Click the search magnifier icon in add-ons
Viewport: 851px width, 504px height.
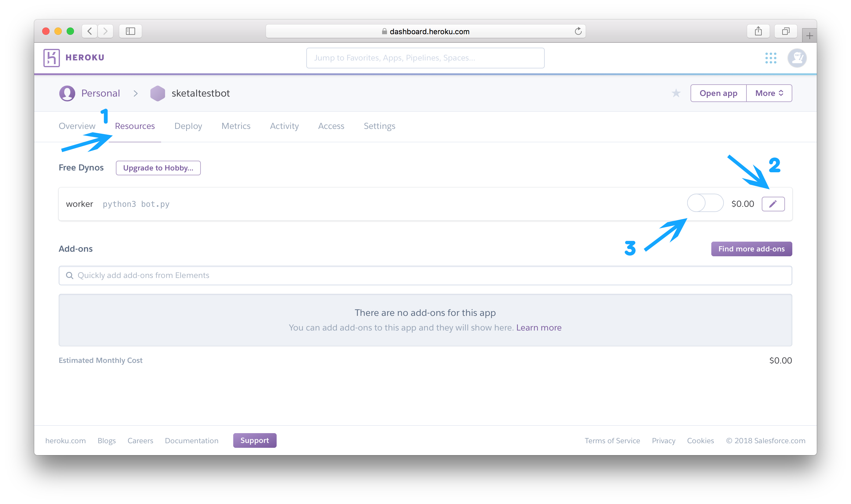[69, 276]
